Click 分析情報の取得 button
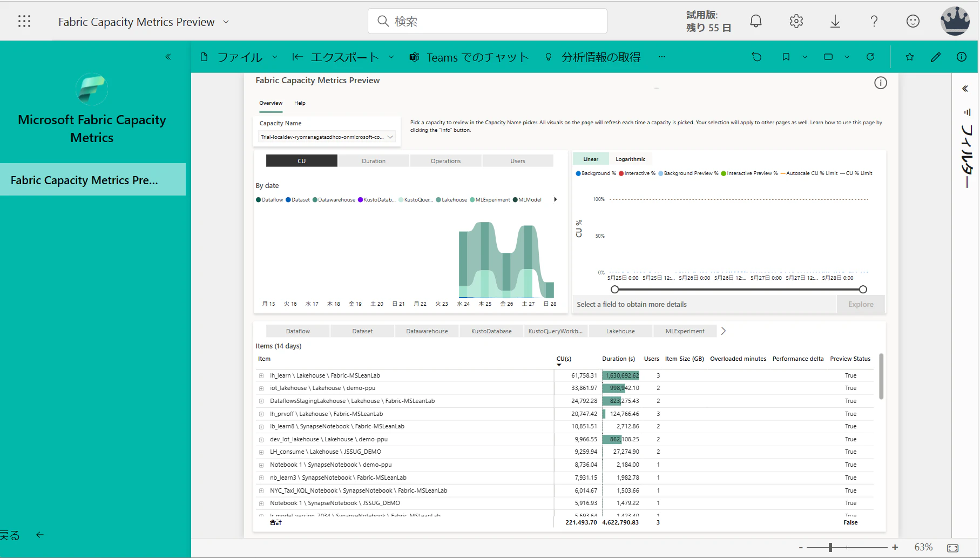 coord(593,57)
